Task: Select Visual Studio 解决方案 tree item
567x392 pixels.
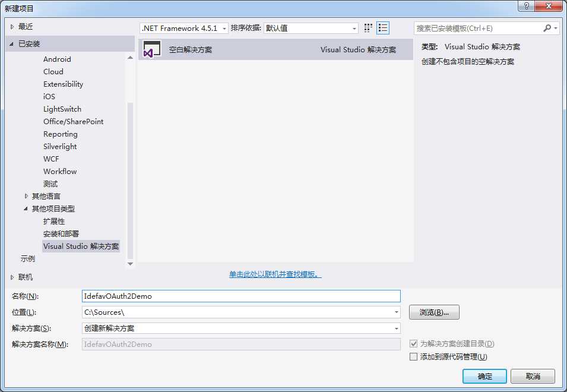Action: [x=81, y=246]
